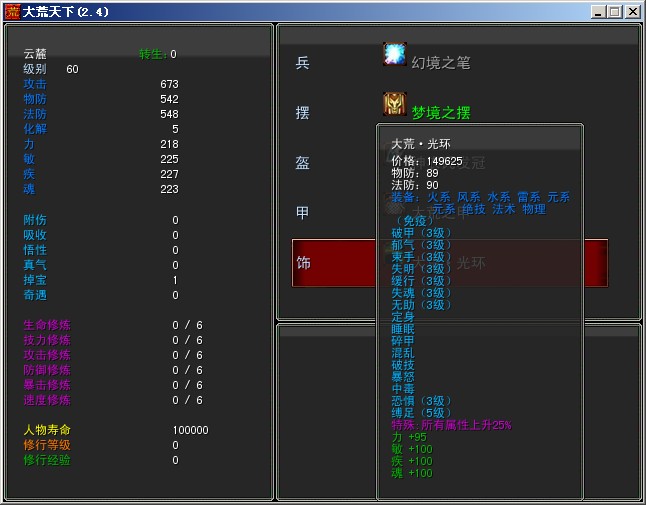Click the 修行等级 label
Screen dimensions: 646x505
(x=47, y=445)
